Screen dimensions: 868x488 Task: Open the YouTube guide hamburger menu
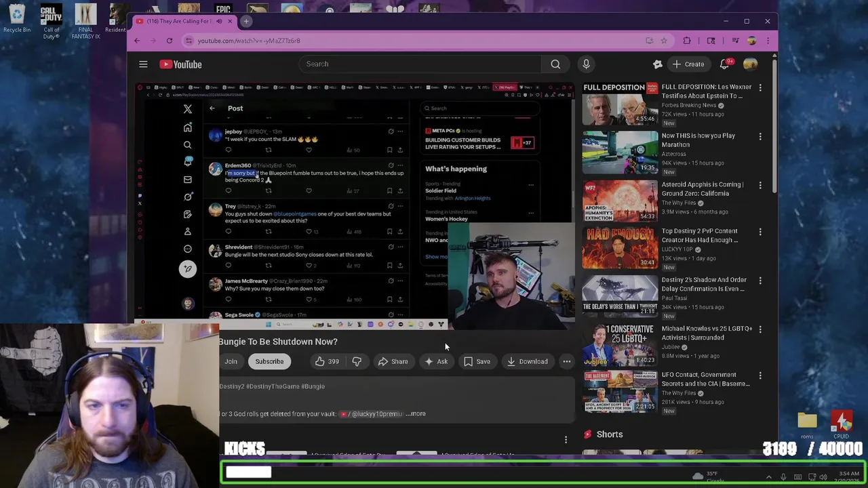[143, 64]
